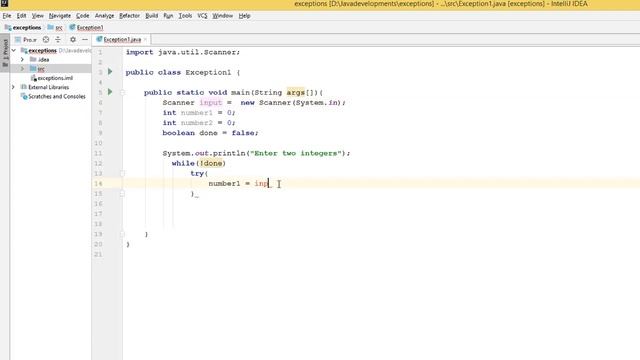The height and width of the screenshot is (360, 640).
Task: Fold the try block at line 13
Action: (122, 173)
